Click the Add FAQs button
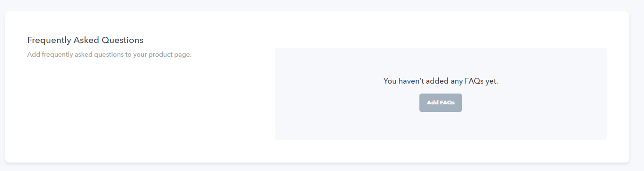The height and width of the screenshot is (171, 644). coord(440,103)
